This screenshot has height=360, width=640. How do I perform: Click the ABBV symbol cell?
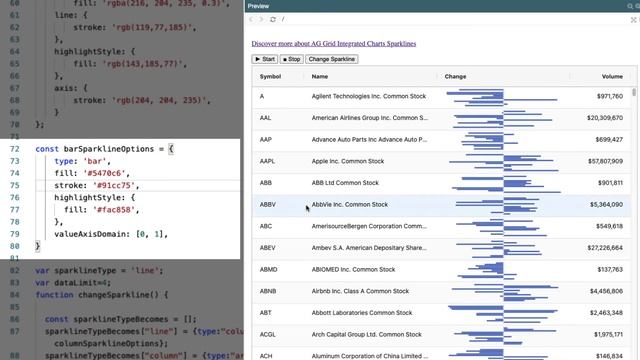[x=268, y=204]
